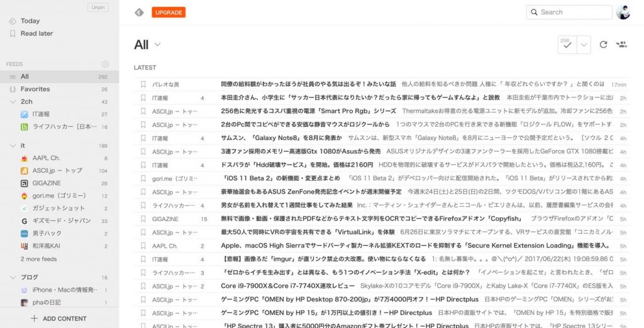644x328 pixels.
Task: Open the Hdd破壊サービス article
Action: 297,165
